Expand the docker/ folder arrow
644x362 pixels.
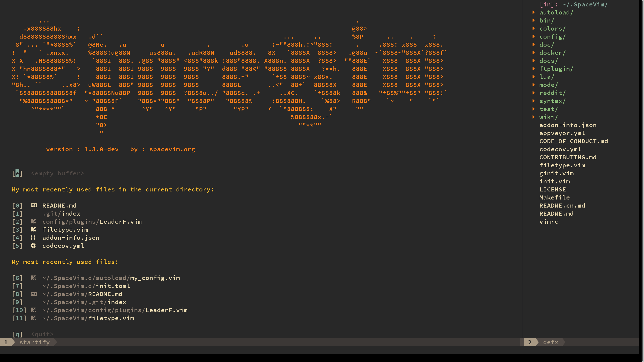pyautogui.click(x=534, y=52)
